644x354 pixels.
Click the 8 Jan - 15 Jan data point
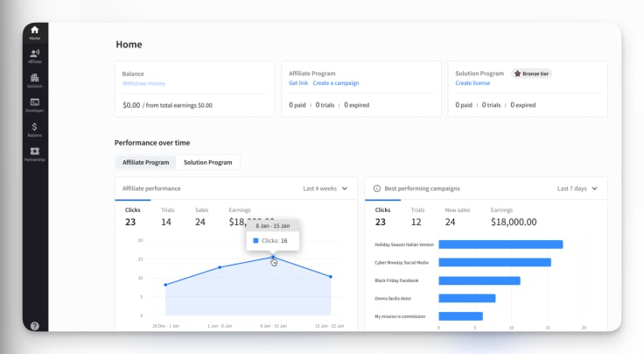[273, 258]
